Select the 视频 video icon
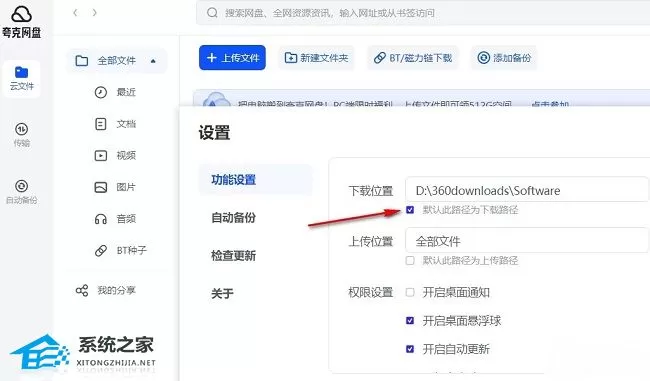Viewport: 650px width, 381px height. click(x=101, y=155)
